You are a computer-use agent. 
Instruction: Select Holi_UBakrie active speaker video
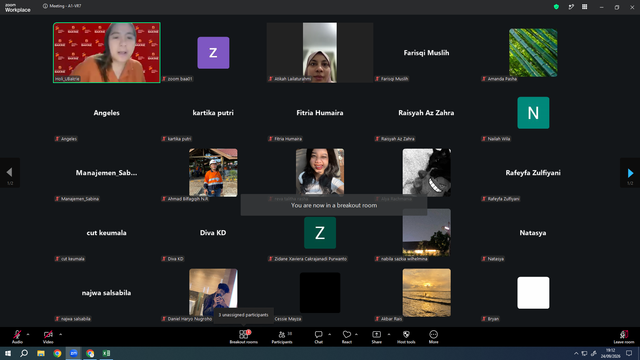coord(107,53)
